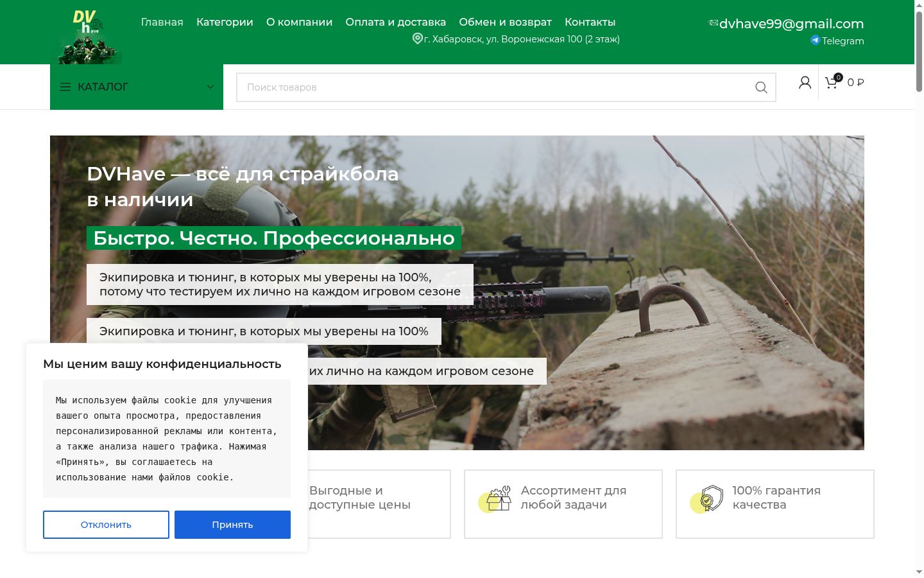
Task: Click the Выгодные и доступные цены text
Action: [x=360, y=498]
